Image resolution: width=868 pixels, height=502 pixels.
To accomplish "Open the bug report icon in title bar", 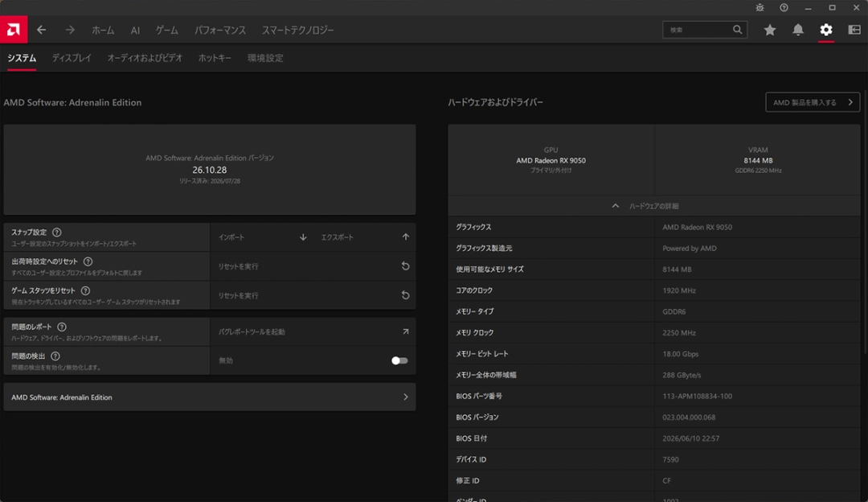I will click(759, 8).
